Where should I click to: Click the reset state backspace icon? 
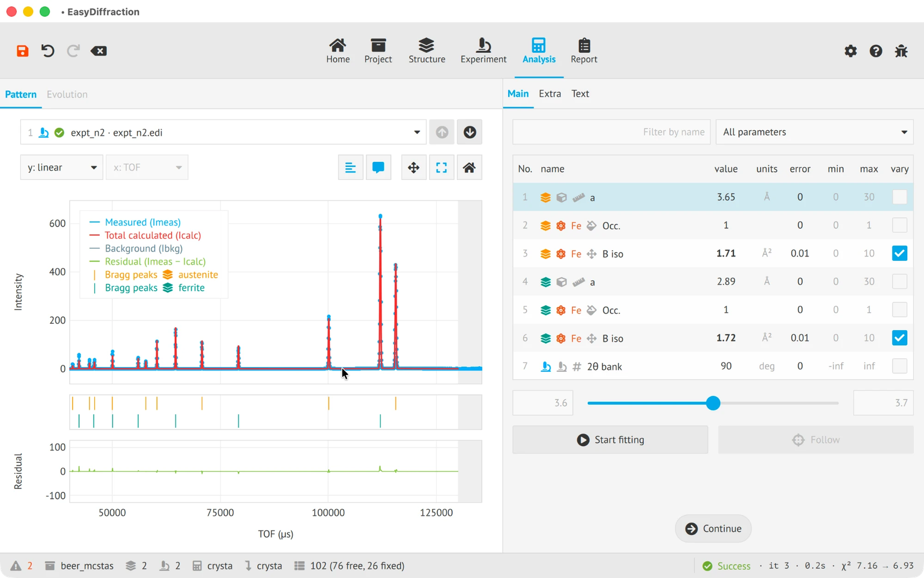tap(99, 51)
